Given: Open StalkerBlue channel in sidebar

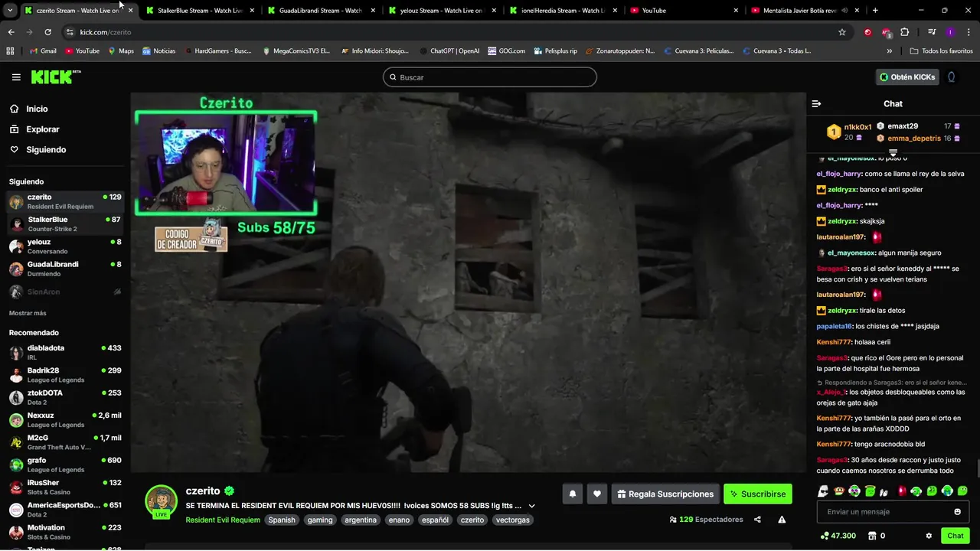Looking at the screenshot, I should tap(65, 224).
